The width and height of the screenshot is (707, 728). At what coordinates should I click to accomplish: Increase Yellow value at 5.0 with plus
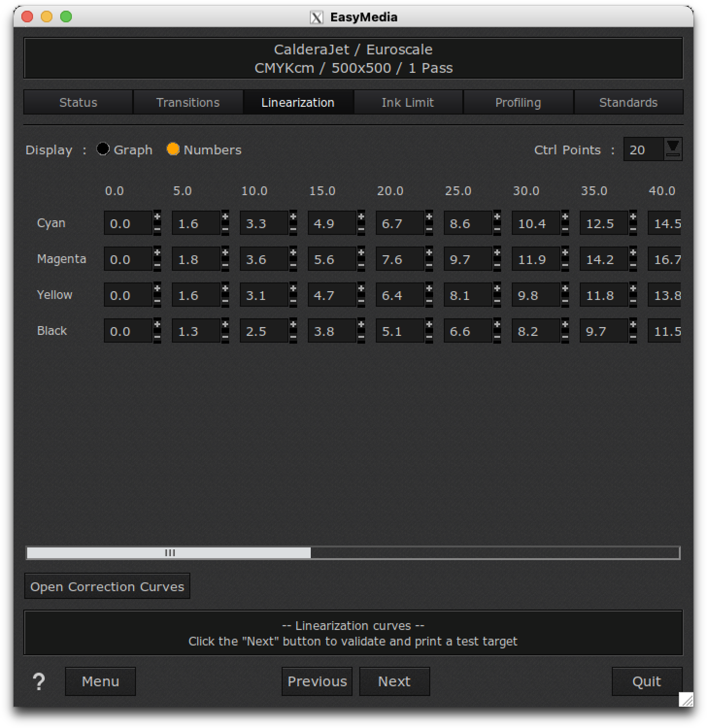click(x=225, y=289)
